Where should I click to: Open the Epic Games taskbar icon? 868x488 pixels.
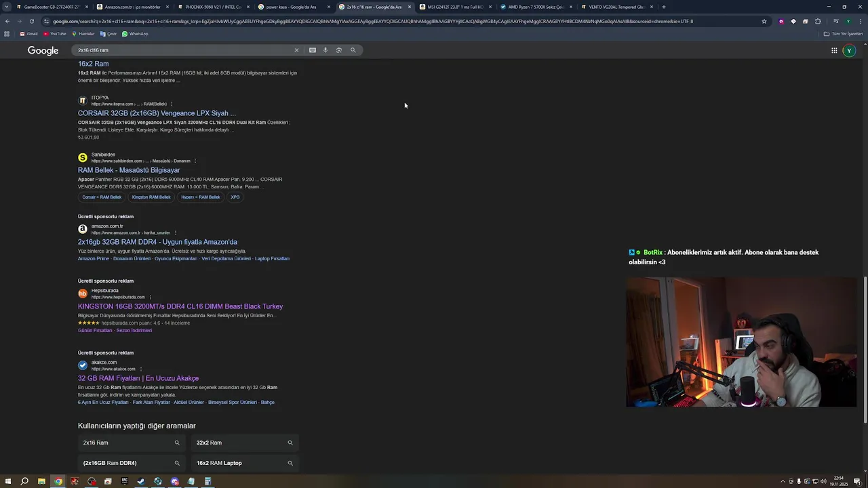point(125,481)
